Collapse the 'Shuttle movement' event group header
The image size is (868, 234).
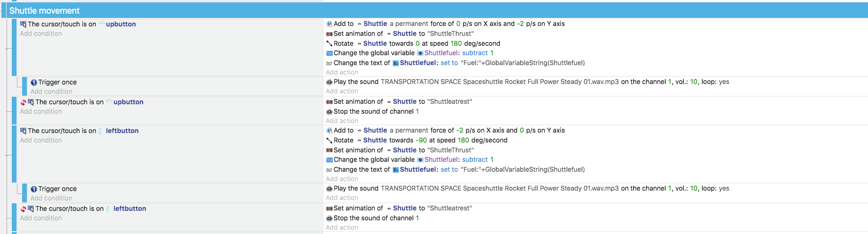[x=4, y=10]
